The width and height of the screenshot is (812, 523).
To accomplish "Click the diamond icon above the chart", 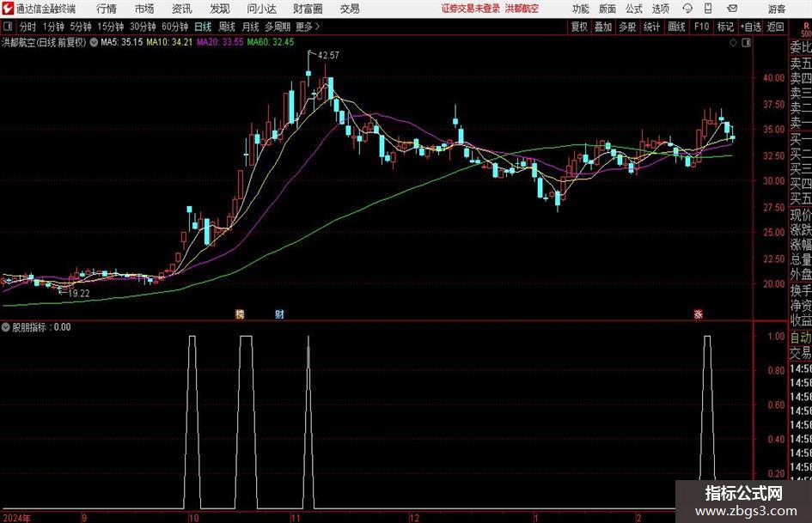I will click(x=733, y=43).
